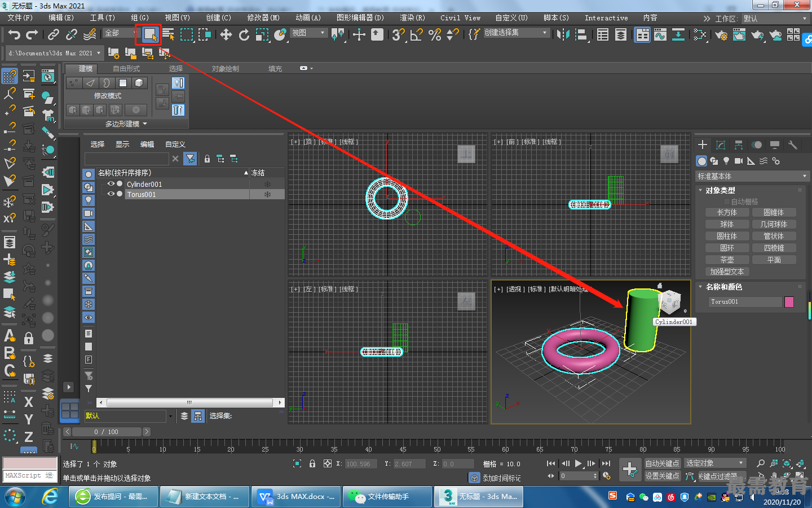Switch to 自由形式 ribbon tab
This screenshot has width=812, height=508.
click(126, 68)
